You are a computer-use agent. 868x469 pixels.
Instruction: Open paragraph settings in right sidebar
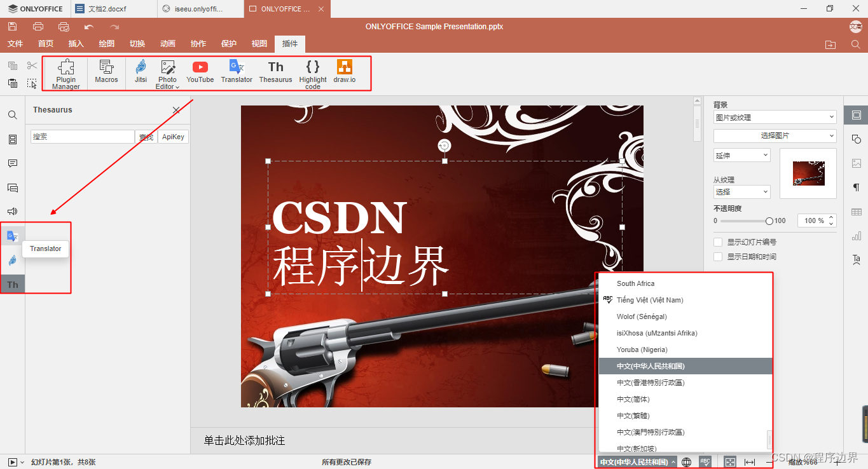coord(856,187)
